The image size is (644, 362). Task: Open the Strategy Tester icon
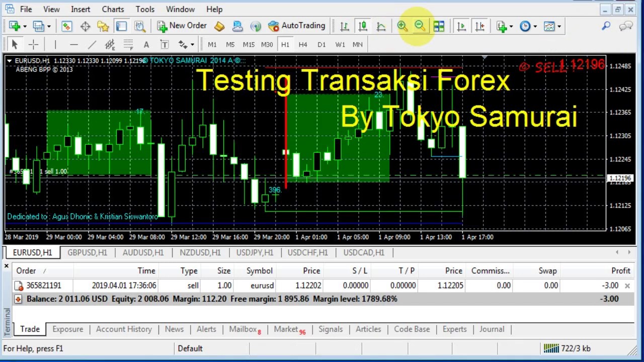coord(139,26)
